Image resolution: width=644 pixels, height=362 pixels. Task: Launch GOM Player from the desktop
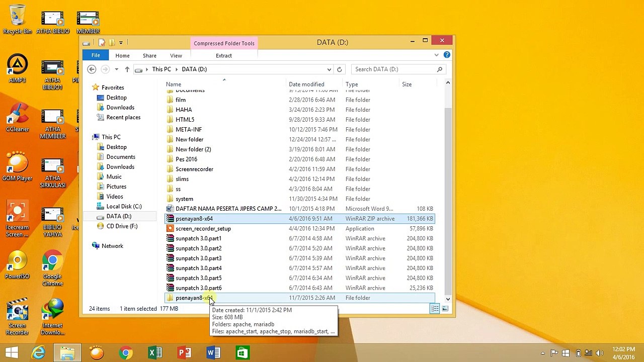[x=17, y=166]
